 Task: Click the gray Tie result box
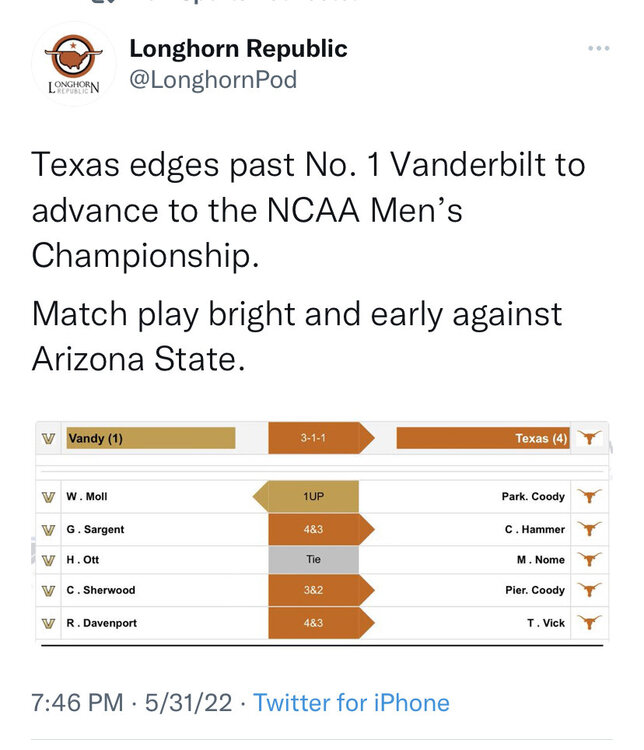(313, 560)
